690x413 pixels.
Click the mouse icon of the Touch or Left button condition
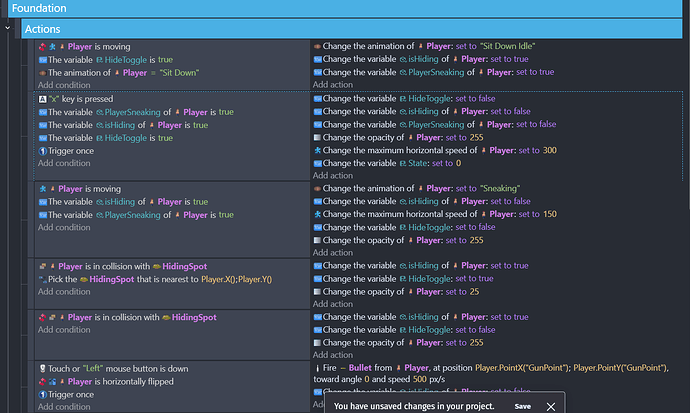[41, 369]
